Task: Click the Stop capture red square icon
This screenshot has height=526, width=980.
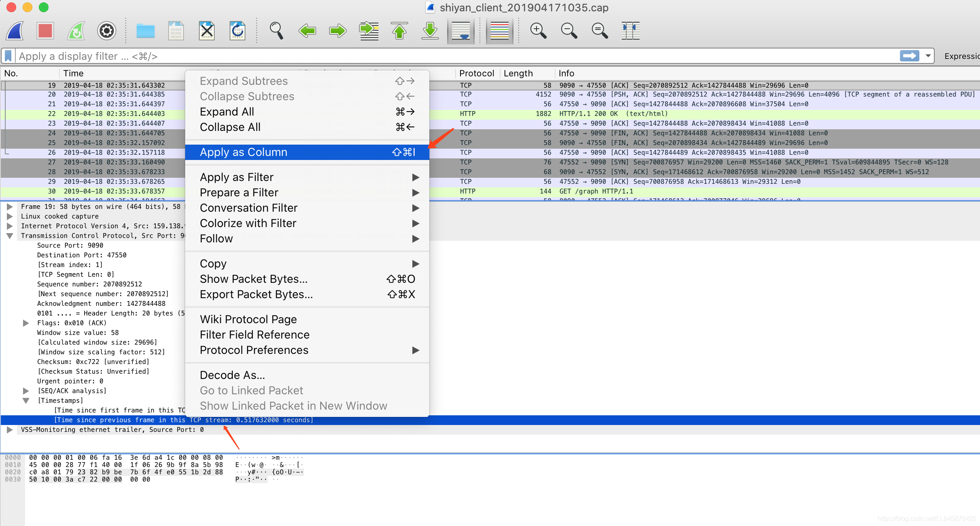Action: coord(45,30)
